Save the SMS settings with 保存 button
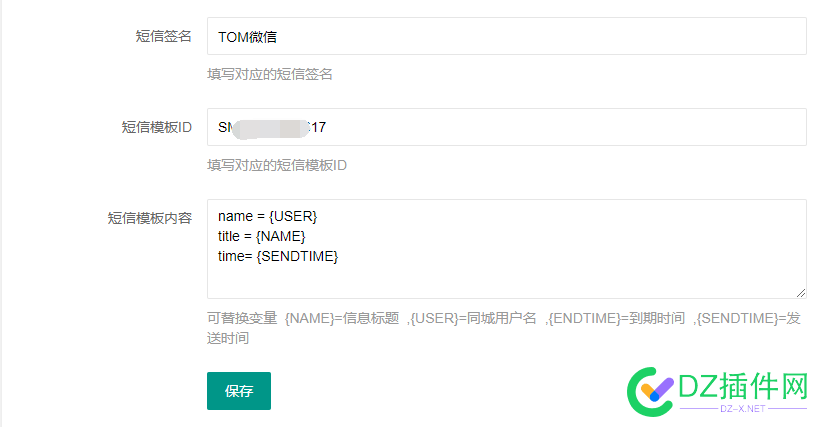This screenshot has width=822, height=427. tap(239, 391)
